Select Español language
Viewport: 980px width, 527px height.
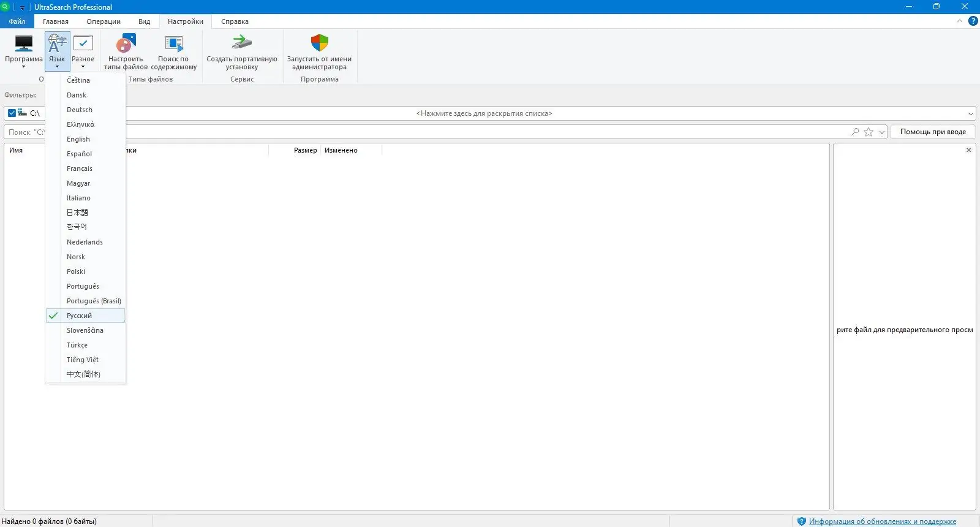pos(86,154)
